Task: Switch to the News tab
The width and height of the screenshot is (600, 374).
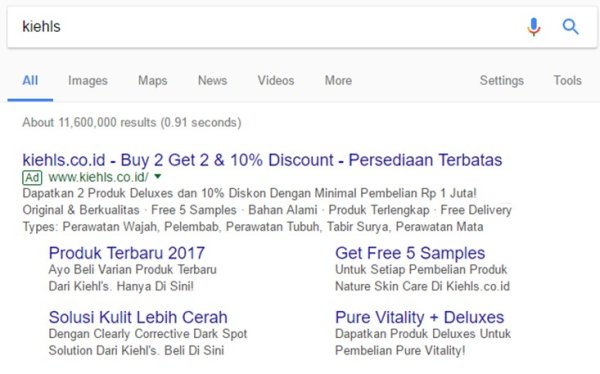Action: (x=212, y=80)
